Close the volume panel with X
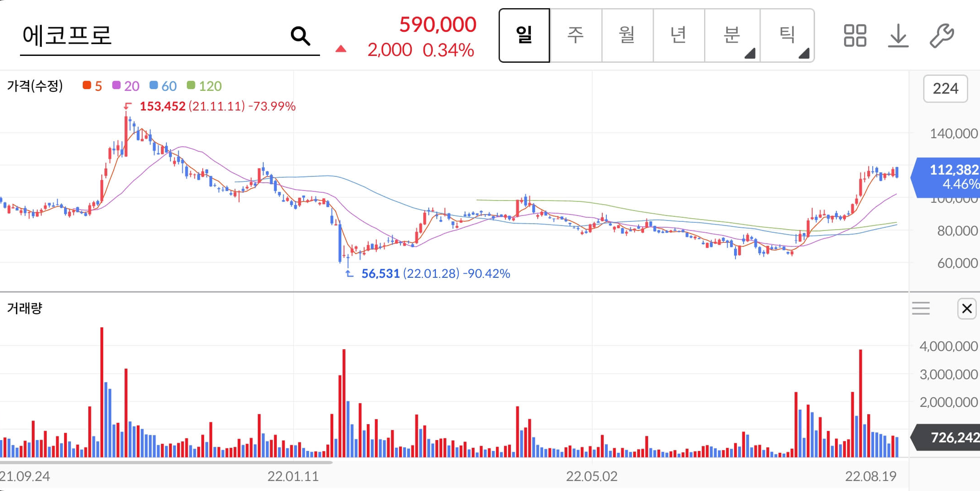The height and width of the screenshot is (491, 980). pyautogui.click(x=966, y=309)
